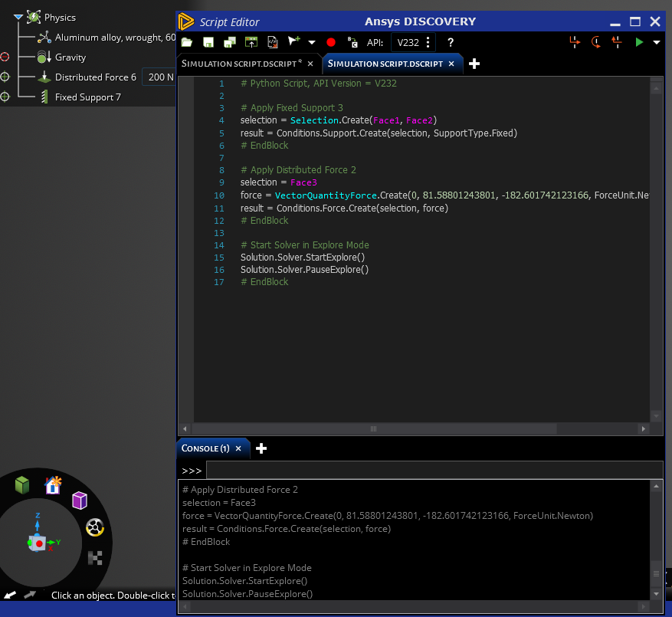Close the Console (1) tab
This screenshot has height=617, width=672.
click(238, 448)
